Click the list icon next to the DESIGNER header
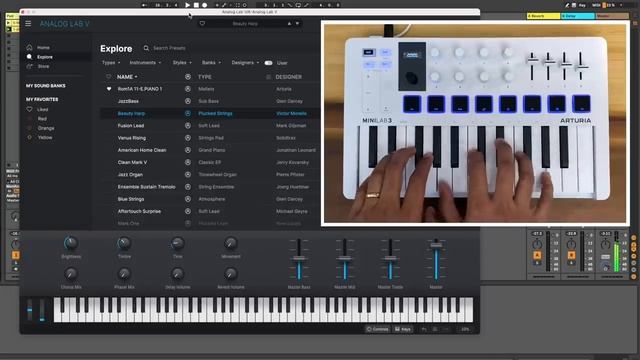Viewport: 640px width, 360px height. [x=269, y=77]
